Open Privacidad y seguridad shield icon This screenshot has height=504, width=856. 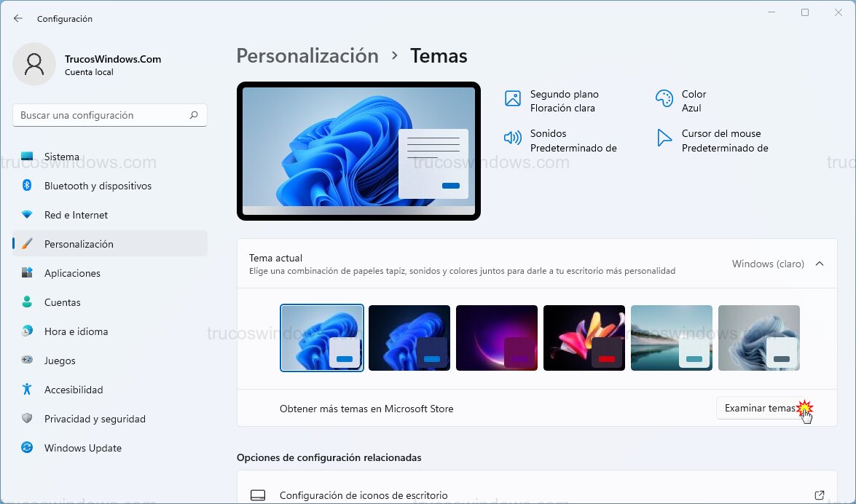tap(28, 419)
